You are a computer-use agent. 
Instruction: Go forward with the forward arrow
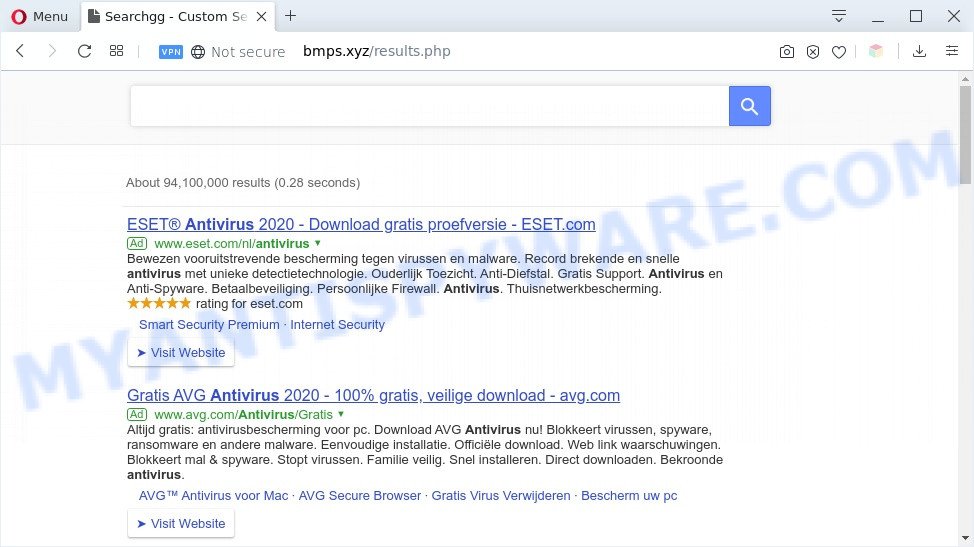[52, 51]
